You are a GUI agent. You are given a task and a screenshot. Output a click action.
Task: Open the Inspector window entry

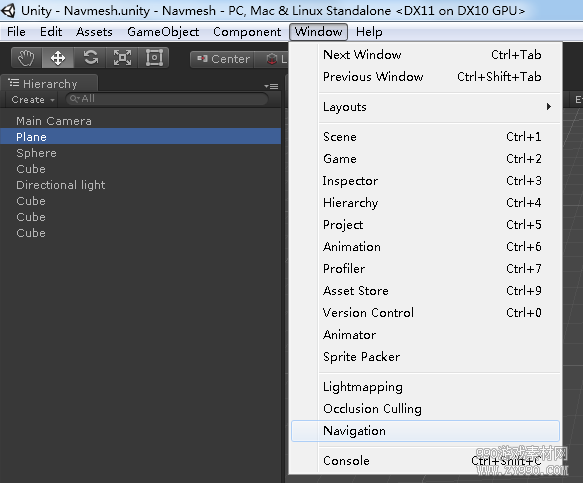(425, 181)
